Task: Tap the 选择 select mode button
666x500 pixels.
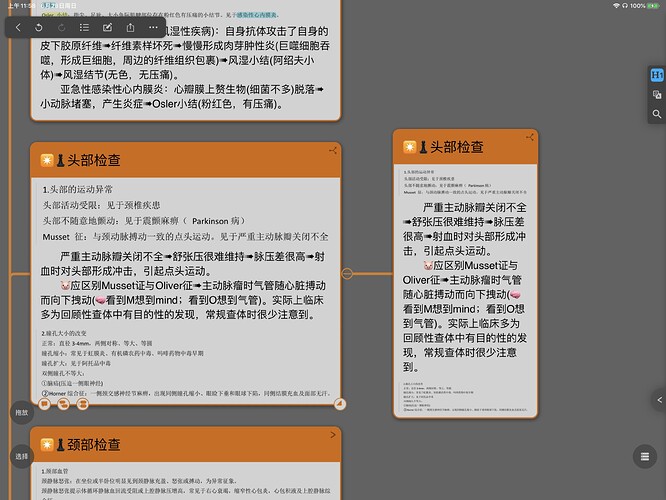Action: click(x=22, y=456)
